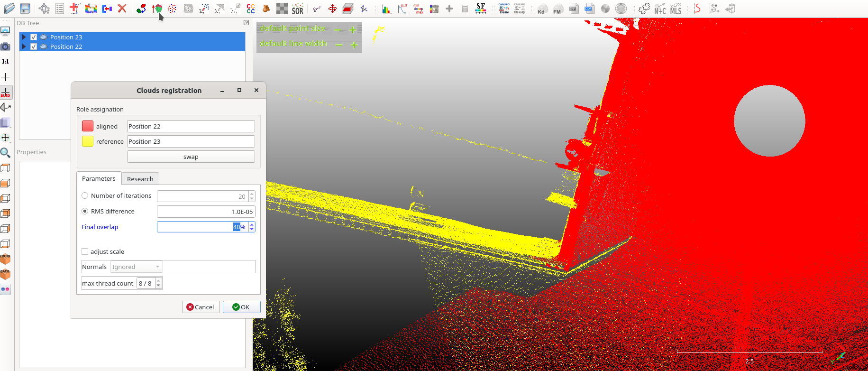Click the camera icon in the left sidebar
The image size is (868, 371).
(5, 46)
